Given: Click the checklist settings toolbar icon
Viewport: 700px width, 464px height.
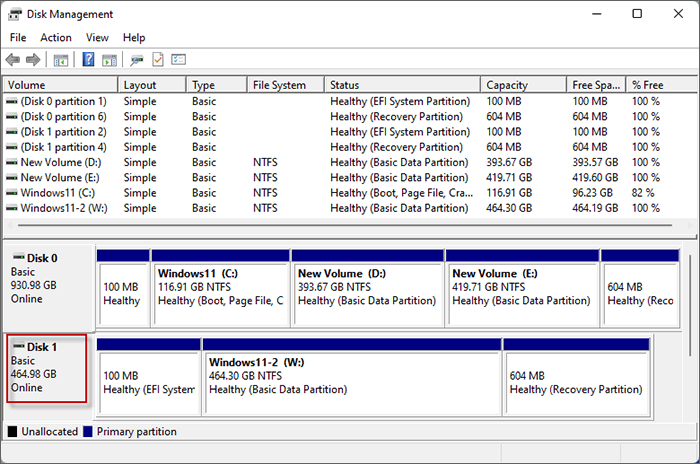Looking at the screenshot, I should coord(179,60).
